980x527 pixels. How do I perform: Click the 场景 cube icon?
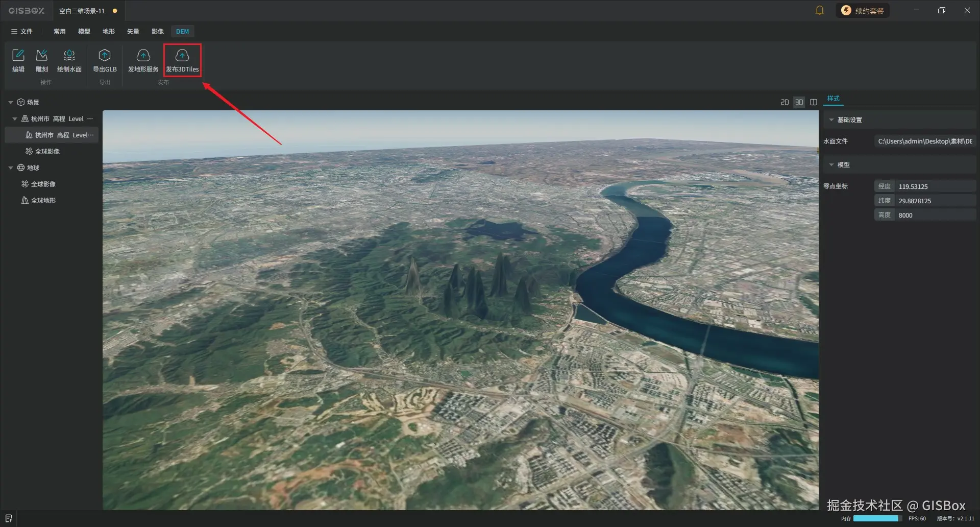click(x=21, y=103)
